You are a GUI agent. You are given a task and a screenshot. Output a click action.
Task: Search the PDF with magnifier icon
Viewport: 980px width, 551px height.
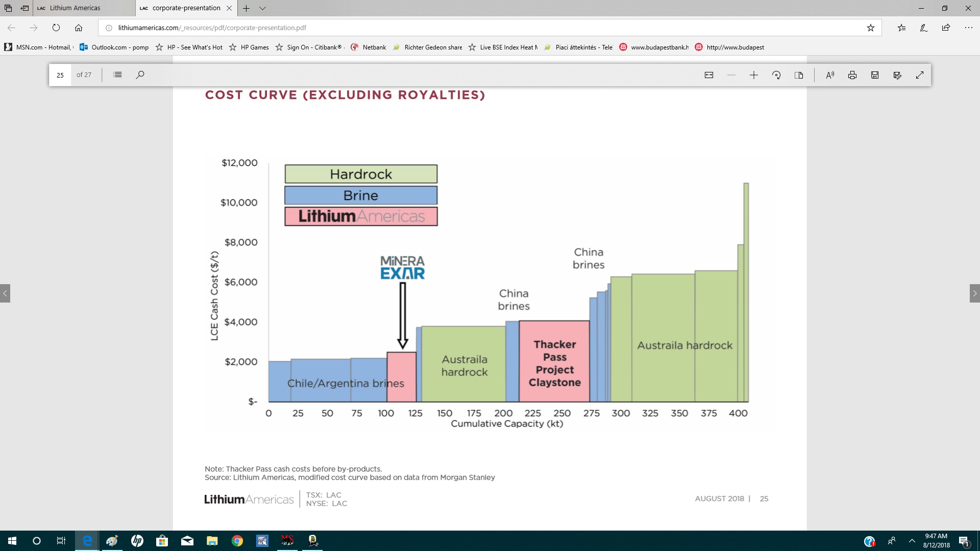click(x=140, y=74)
